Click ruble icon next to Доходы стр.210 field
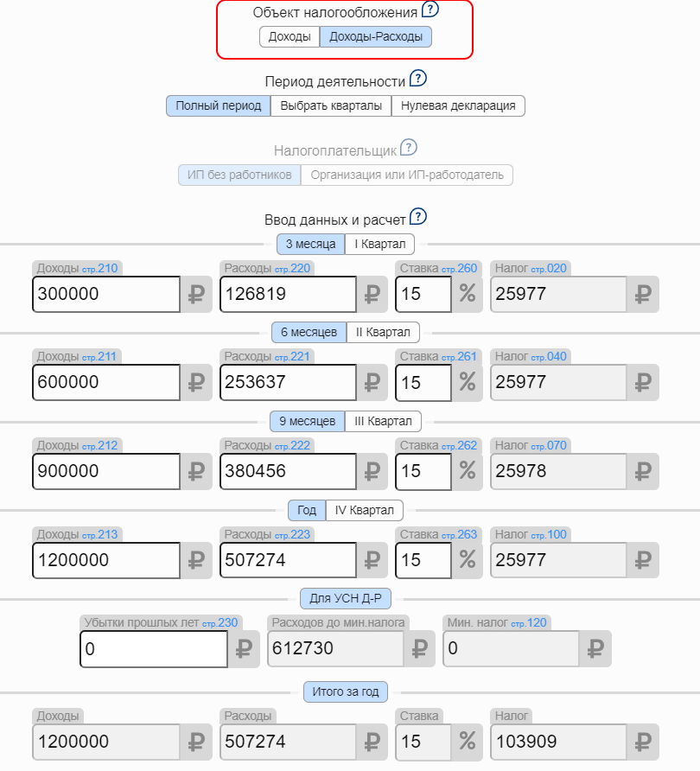 pos(195,295)
